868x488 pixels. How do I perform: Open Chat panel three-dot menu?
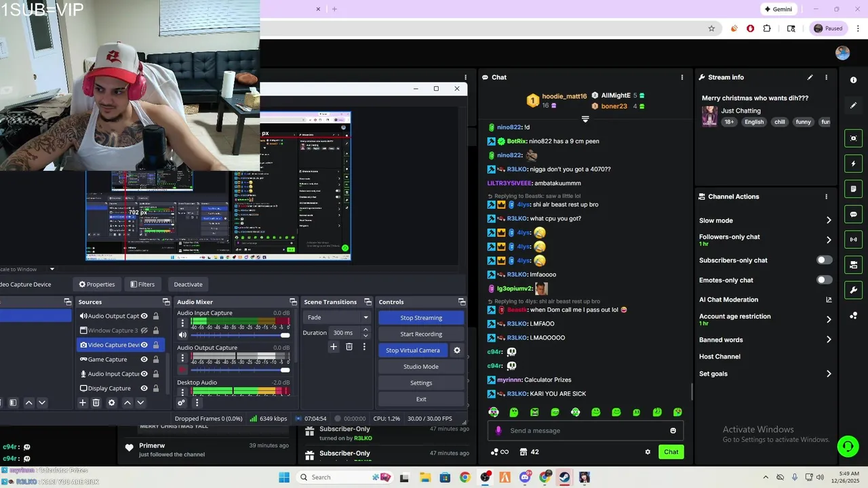point(682,77)
